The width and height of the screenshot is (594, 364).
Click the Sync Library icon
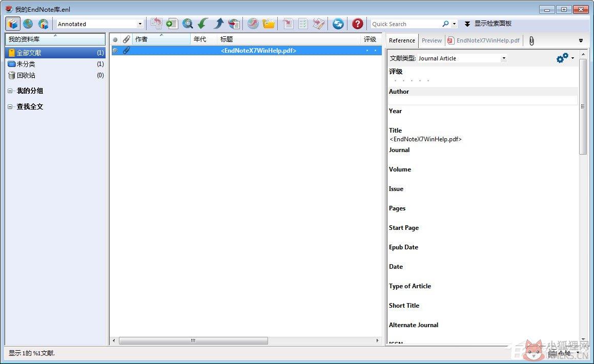(x=338, y=24)
